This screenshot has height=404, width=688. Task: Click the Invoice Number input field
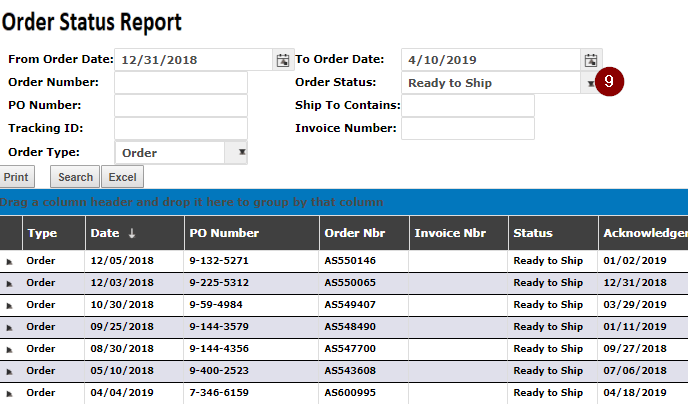coord(468,128)
